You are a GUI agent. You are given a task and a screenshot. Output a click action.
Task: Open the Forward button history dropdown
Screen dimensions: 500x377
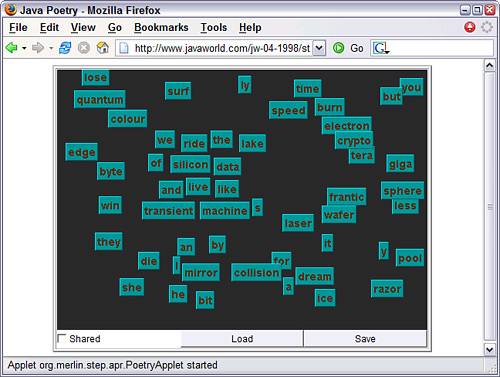pos(51,48)
